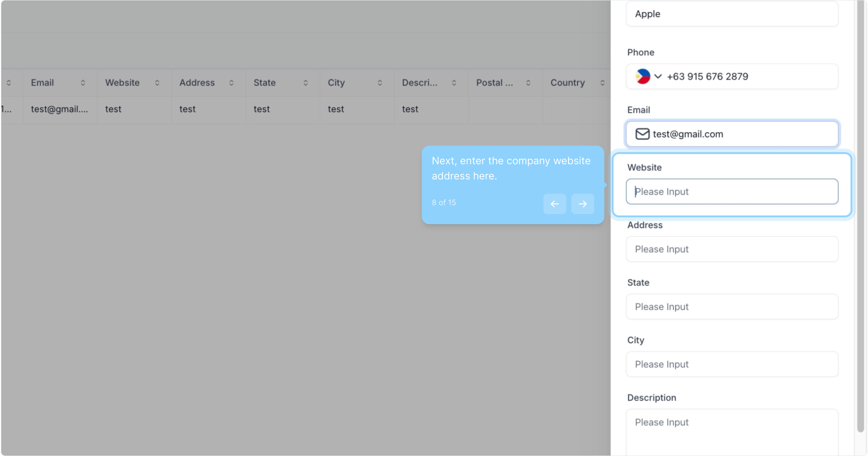Click the State input field
The image size is (868, 456).
coord(732,307)
